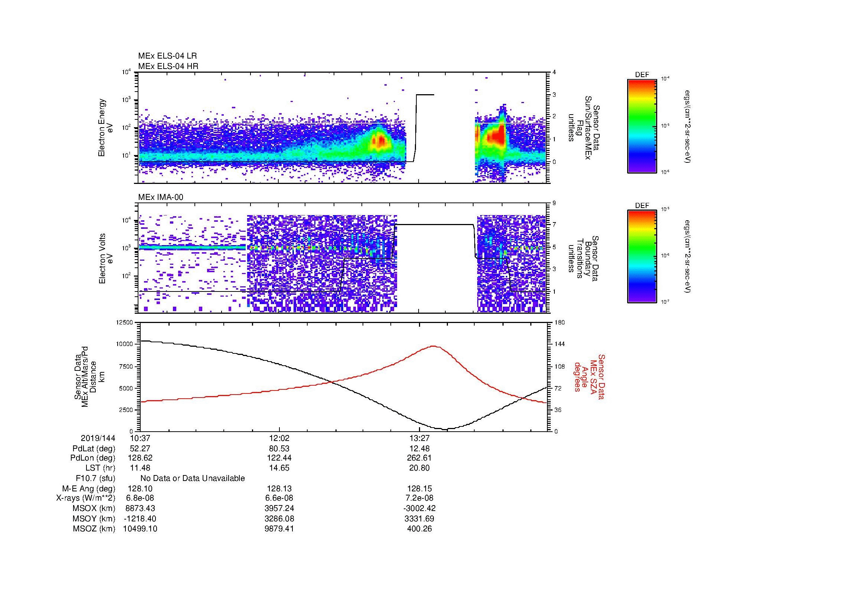Click the MSOZ value '10499.10'
Image resolution: width=868 pixels, height=613 pixels.
pos(140,529)
